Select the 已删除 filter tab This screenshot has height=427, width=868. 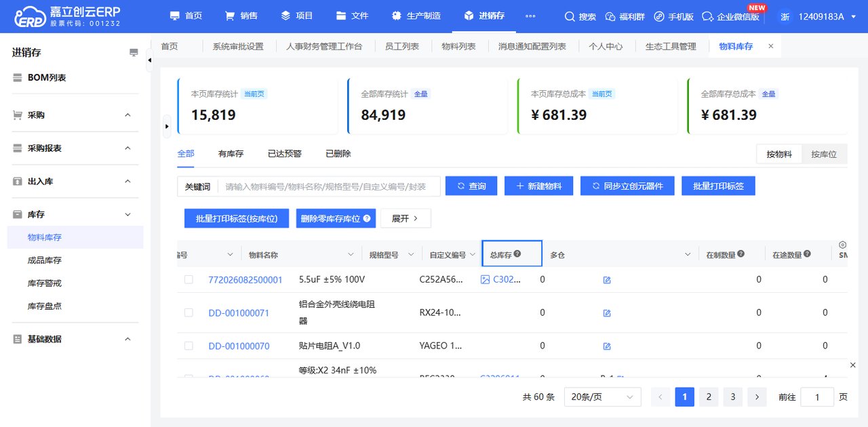[338, 154]
